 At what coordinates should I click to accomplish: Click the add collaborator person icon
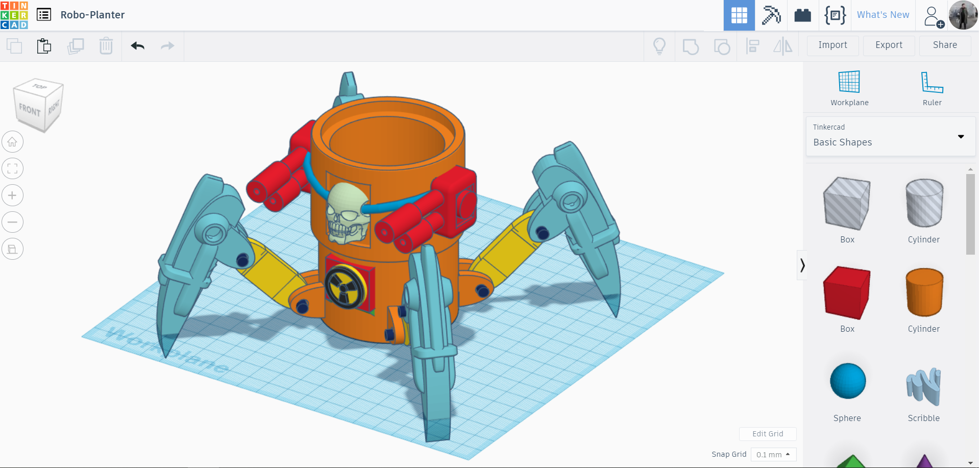point(934,16)
